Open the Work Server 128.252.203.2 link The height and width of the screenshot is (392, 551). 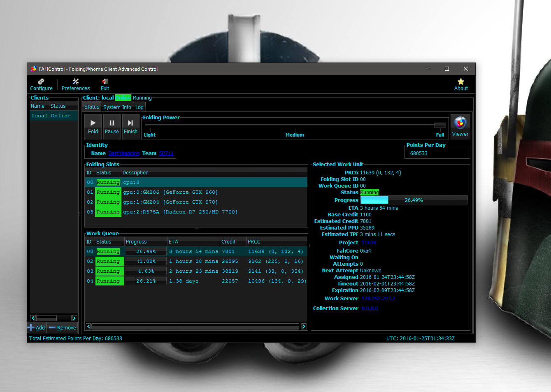[378, 299]
